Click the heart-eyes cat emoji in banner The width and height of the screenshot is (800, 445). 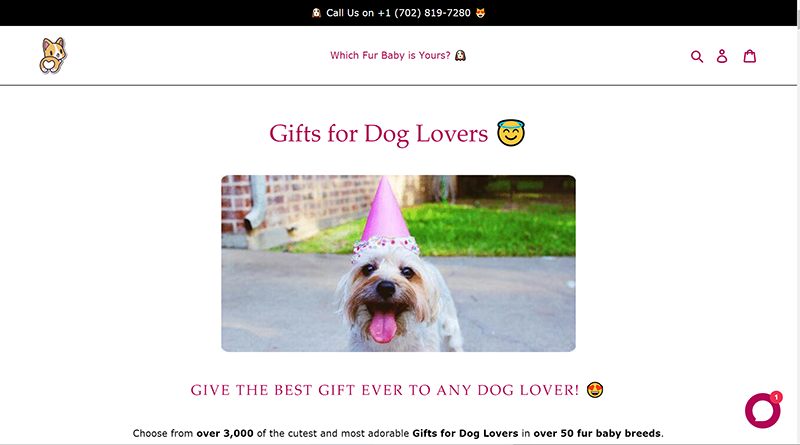[480, 13]
